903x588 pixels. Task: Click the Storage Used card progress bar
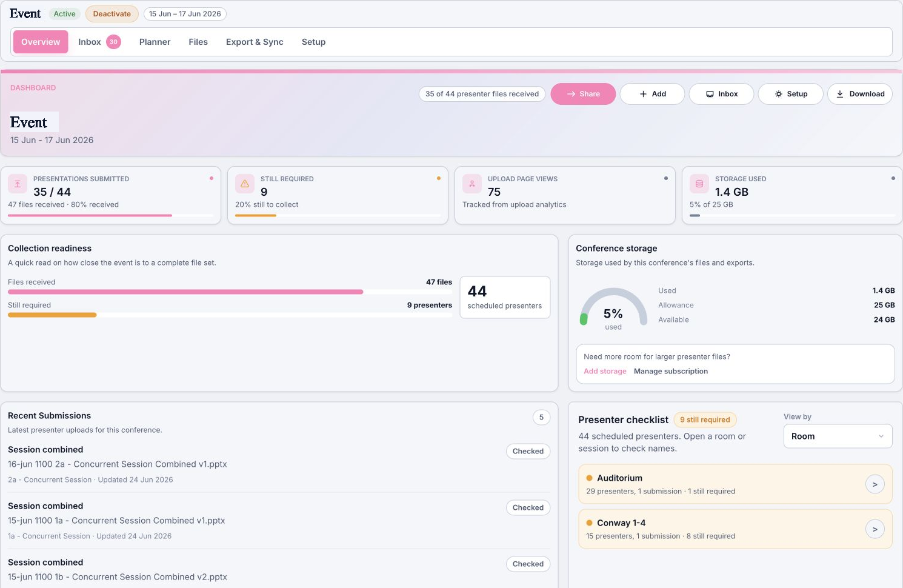pyautogui.click(x=792, y=215)
